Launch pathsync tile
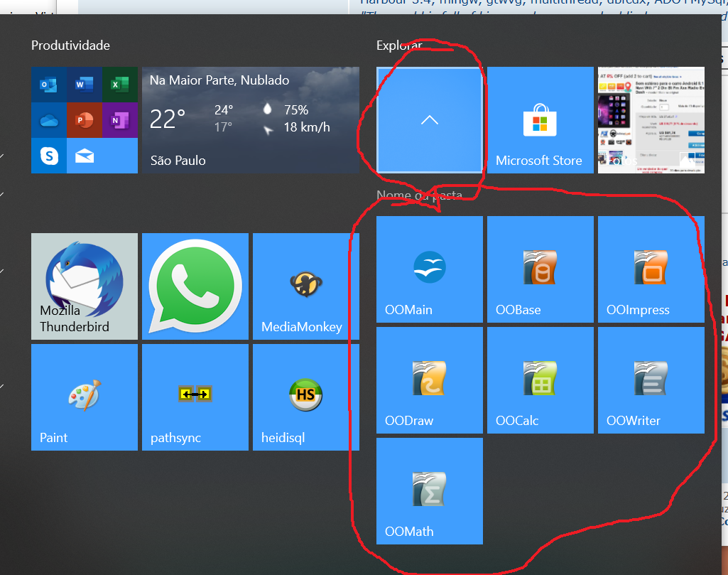This screenshot has height=575, width=728. (x=195, y=397)
